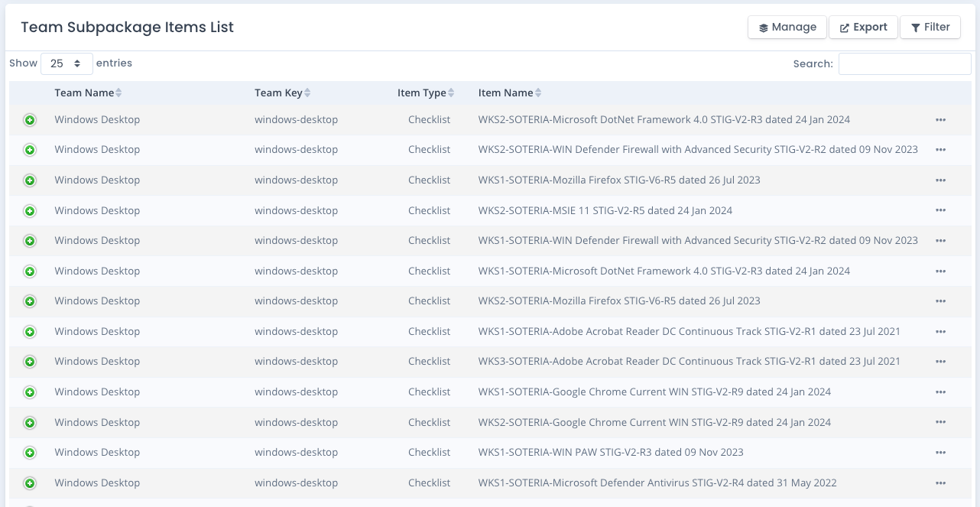Screen dimensions: 980x507
Task: Expand WKS2-SOTERIA-Mozilla Firefox row plus icon
Action: tap(30, 301)
